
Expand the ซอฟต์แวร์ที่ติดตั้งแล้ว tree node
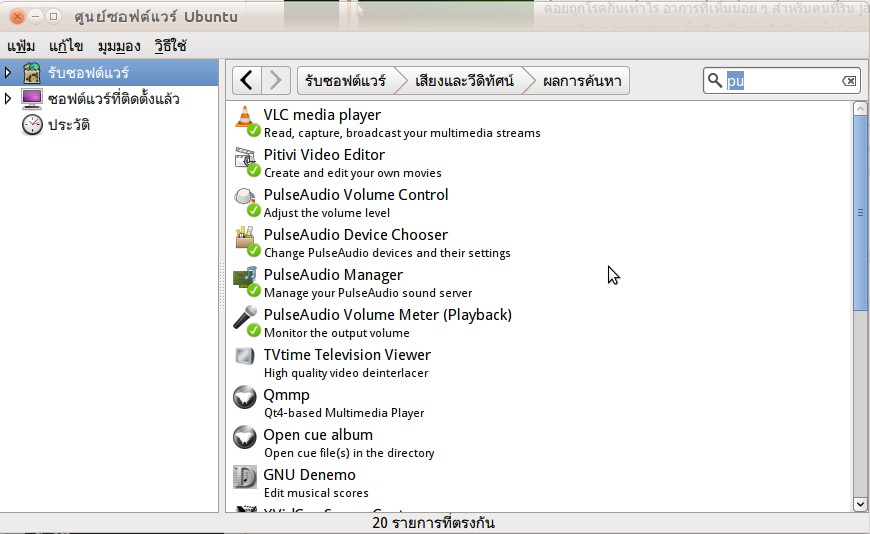point(8,99)
